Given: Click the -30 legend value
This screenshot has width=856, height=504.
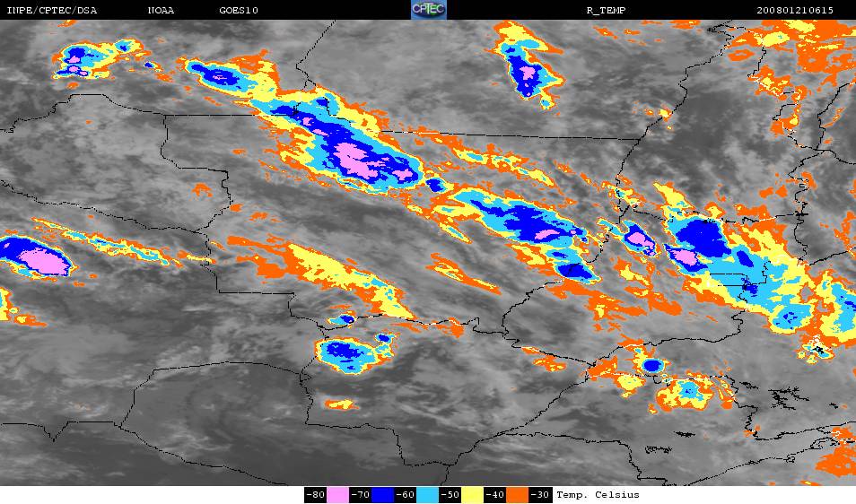Looking at the screenshot, I should click(539, 495).
